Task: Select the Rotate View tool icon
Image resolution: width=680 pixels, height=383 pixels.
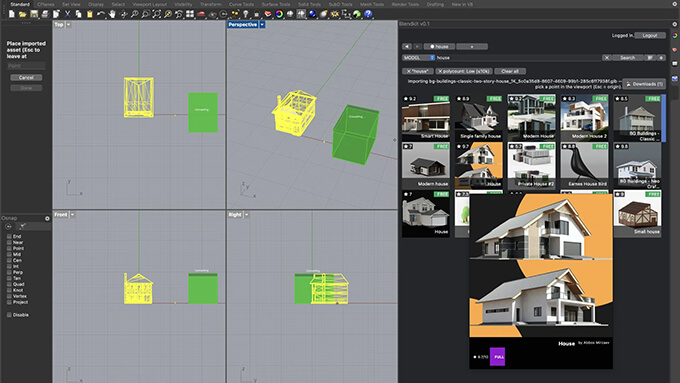Action: pos(124,14)
